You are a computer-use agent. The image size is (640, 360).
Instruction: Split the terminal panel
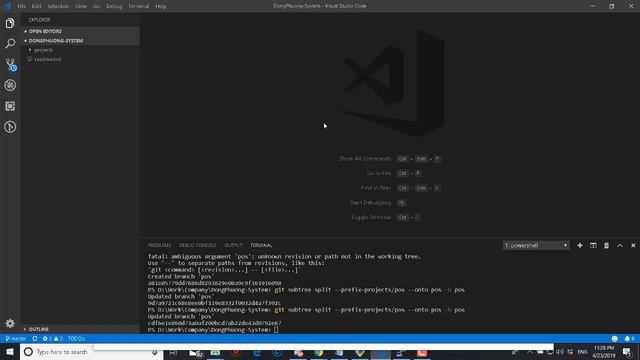pyautogui.click(x=593, y=245)
